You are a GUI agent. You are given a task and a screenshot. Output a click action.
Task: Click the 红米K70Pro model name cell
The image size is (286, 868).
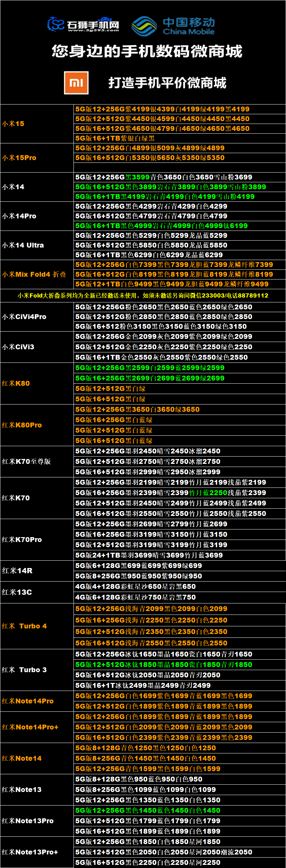37,540
